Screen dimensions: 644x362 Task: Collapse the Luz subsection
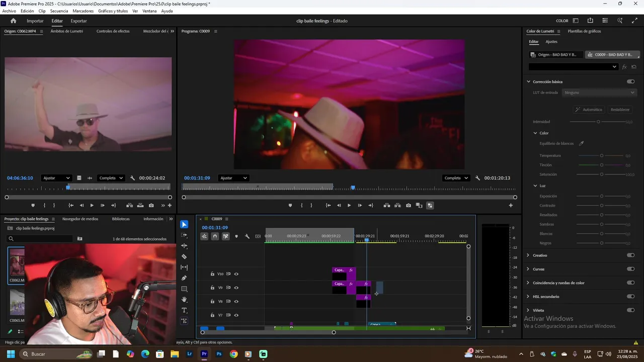[535, 186]
